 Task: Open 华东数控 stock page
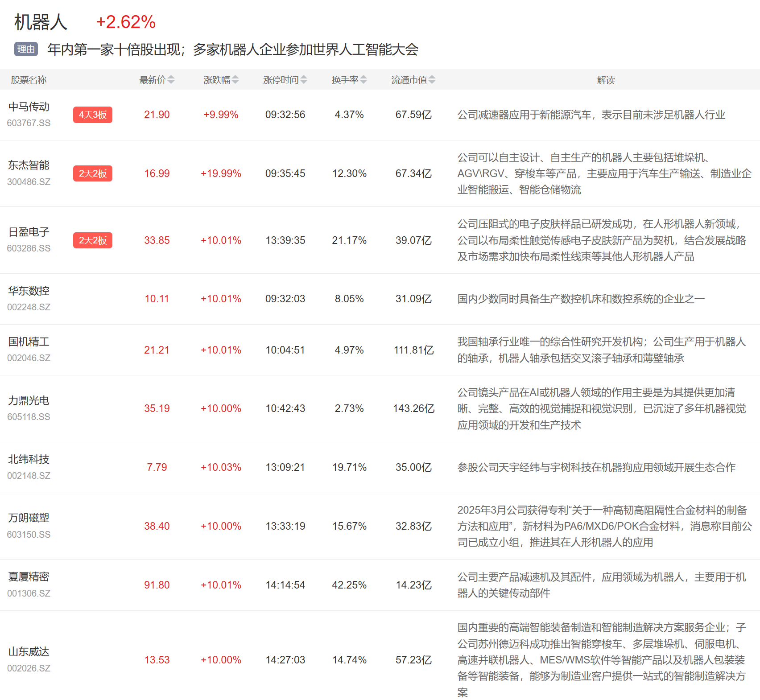(29, 291)
